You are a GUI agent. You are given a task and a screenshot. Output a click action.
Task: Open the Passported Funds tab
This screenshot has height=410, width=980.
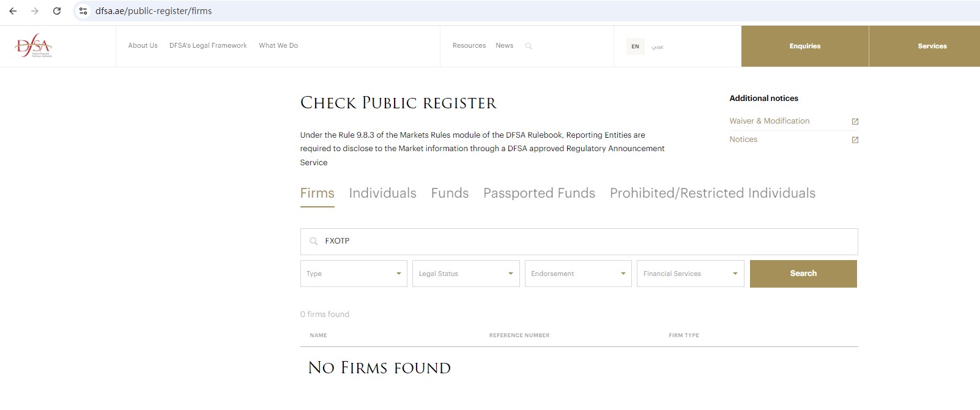pos(539,193)
